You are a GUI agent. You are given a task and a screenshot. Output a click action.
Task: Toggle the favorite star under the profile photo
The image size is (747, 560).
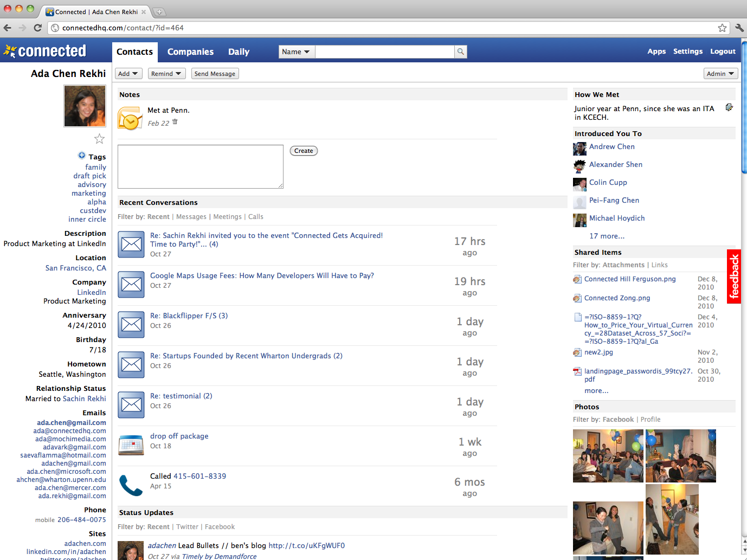tap(99, 139)
